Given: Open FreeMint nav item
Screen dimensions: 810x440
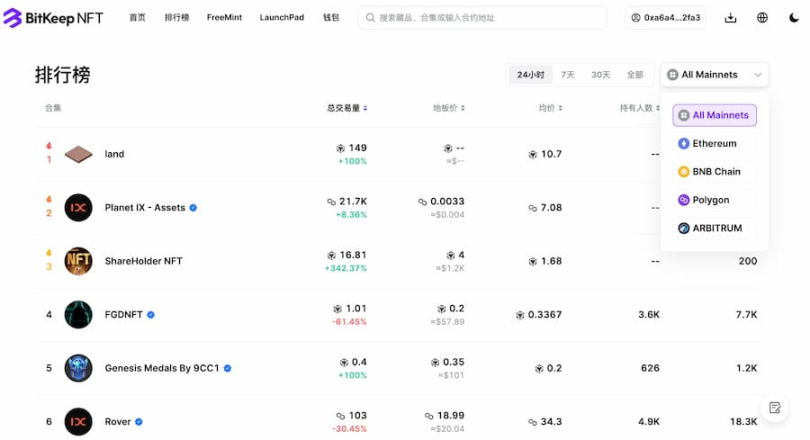Looking at the screenshot, I should [x=224, y=18].
